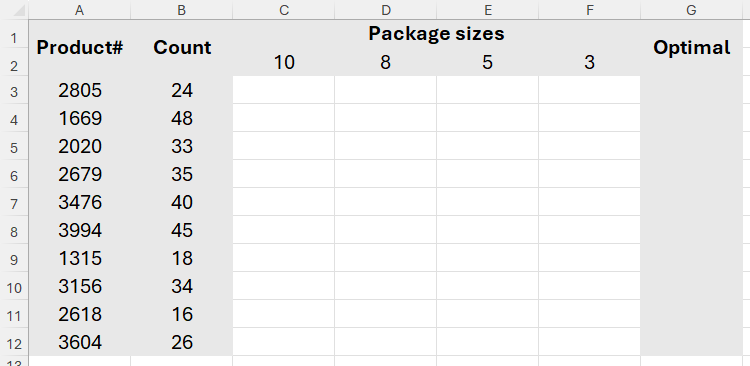
Task: Select empty cell F12 under package size 3
Action: point(589,342)
